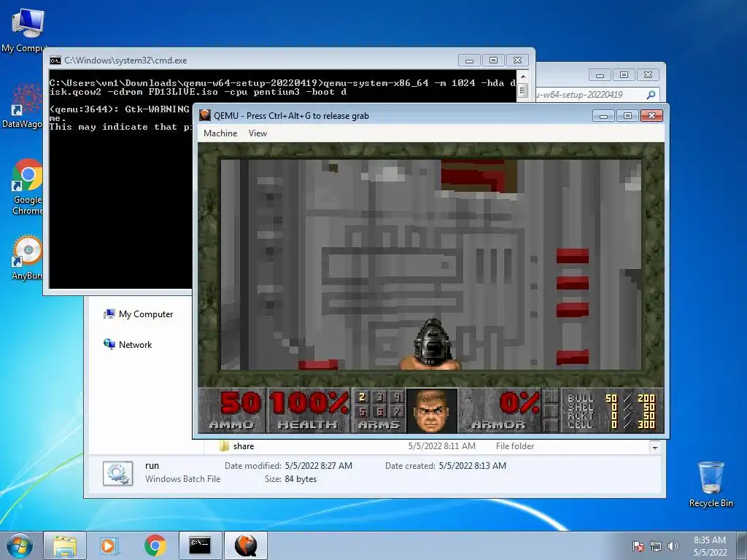Click the volume speaker icon in tray
This screenshot has height=560, width=747.
coord(673,547)
